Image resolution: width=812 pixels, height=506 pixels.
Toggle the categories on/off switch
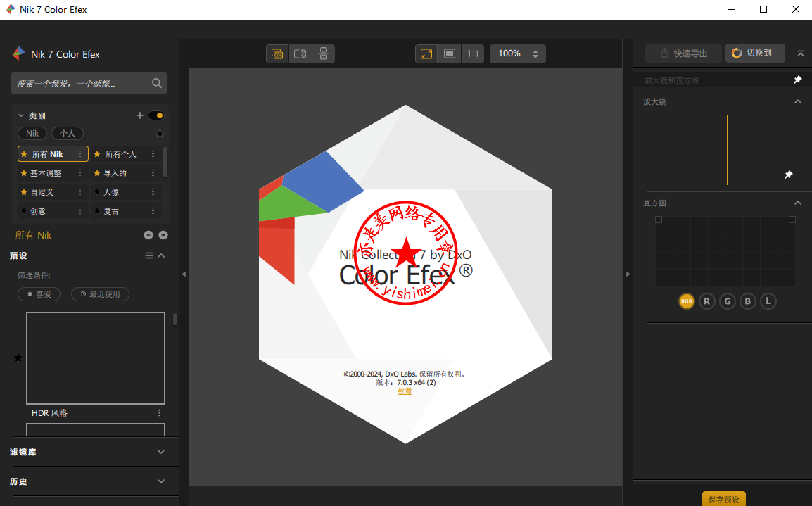click(x=156, y=115)
